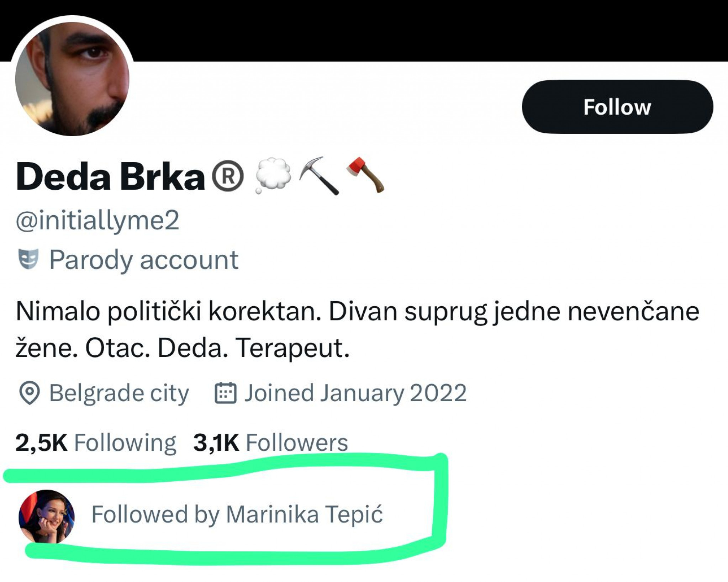Click the pickaxe emoji in display name
This screenshot has height=582, width=728.
(x=319, y=175)
